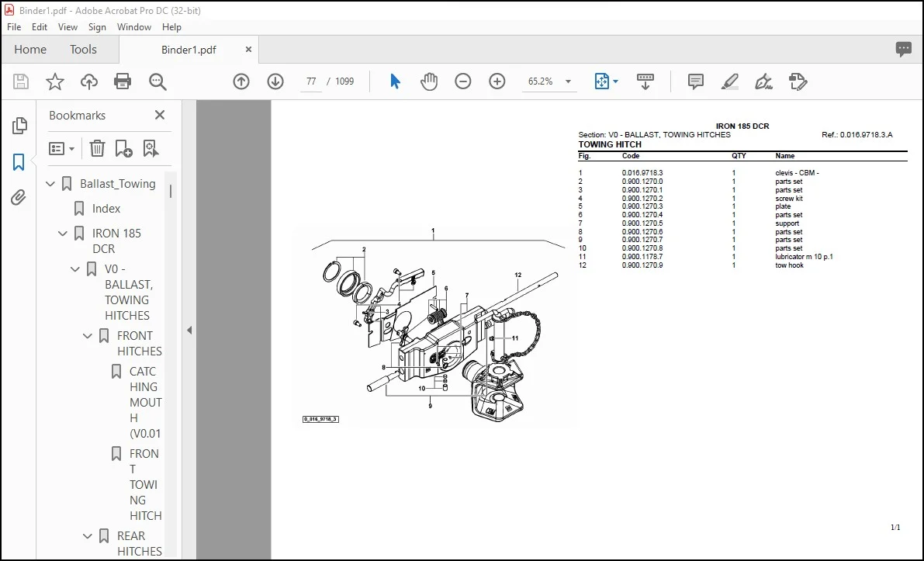Collapse the FRONT HITCHES bookmark

pyautogui.click(x=88, y=336)
